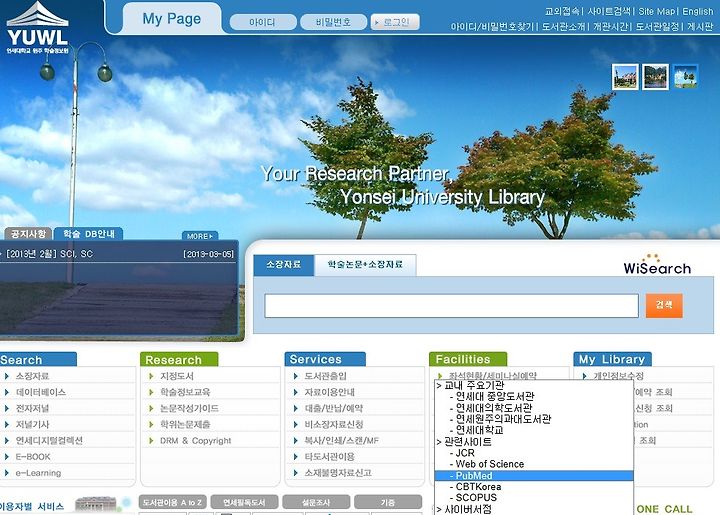Click the YUWL library logo
The height and width of the screenshot is (515, 720).
click(x=38, y=28)
